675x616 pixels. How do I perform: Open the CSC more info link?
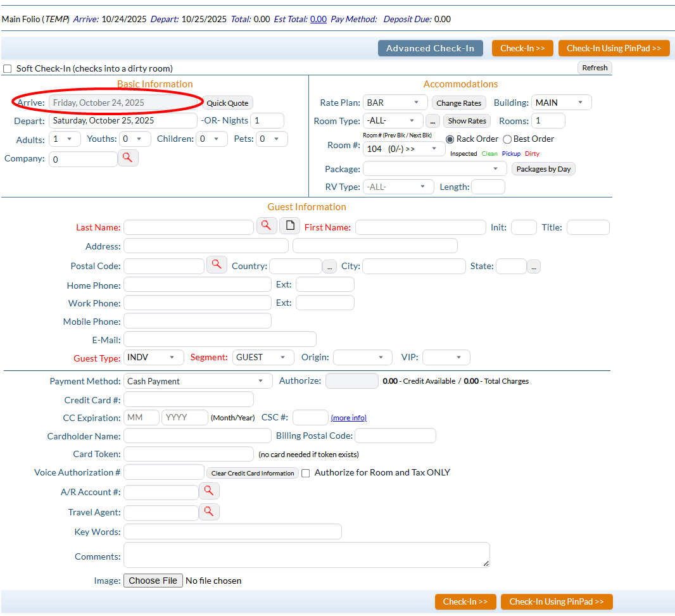(x=348, y=418)
